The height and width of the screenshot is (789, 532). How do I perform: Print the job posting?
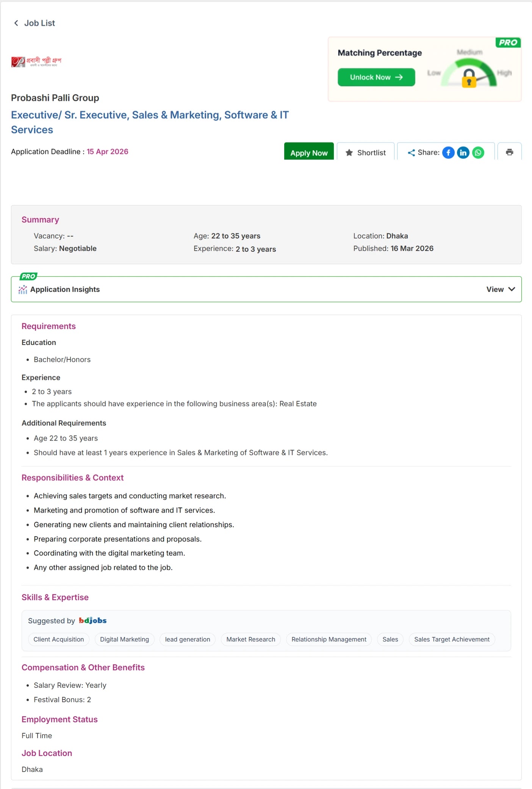510,152
